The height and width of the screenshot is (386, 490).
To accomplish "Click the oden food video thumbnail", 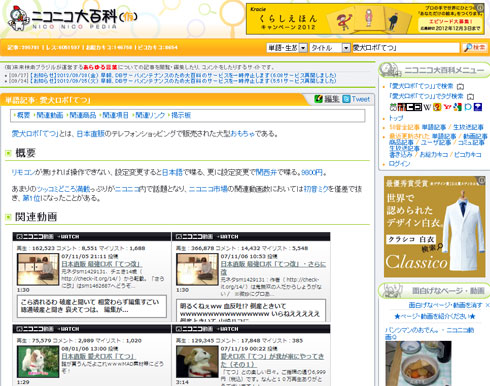I will 418,363.
